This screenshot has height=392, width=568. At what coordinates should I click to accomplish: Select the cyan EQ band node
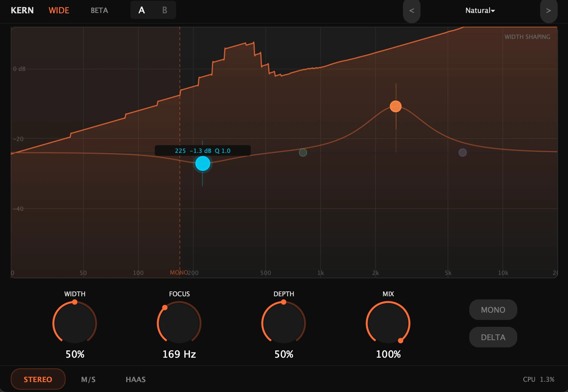click(x=202, y=163)
